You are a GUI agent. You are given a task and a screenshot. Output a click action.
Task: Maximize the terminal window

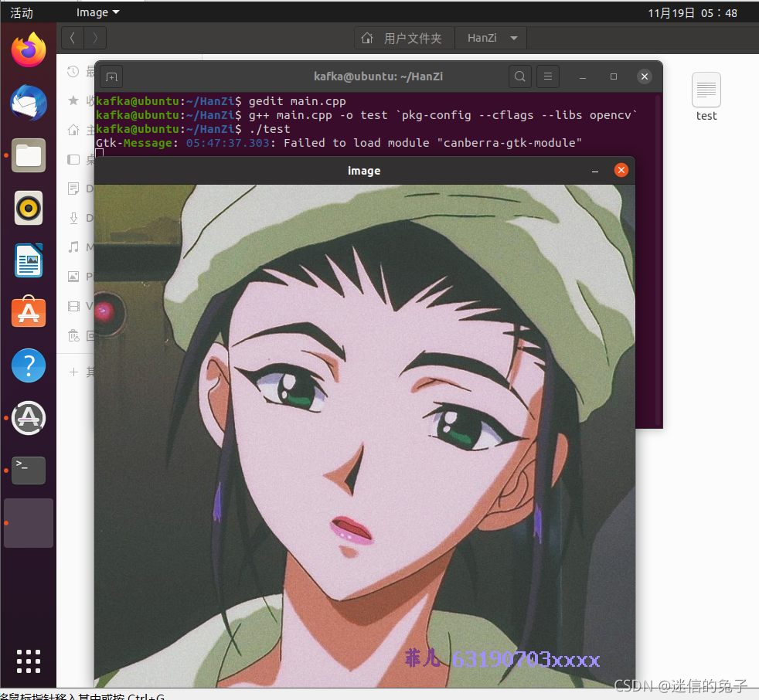click(x=613, y=76)
